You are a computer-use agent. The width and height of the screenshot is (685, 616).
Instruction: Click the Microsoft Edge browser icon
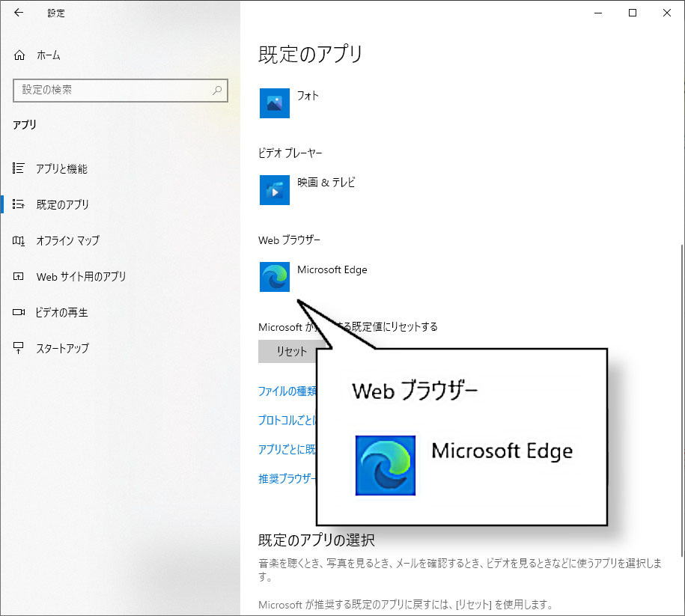274,276
